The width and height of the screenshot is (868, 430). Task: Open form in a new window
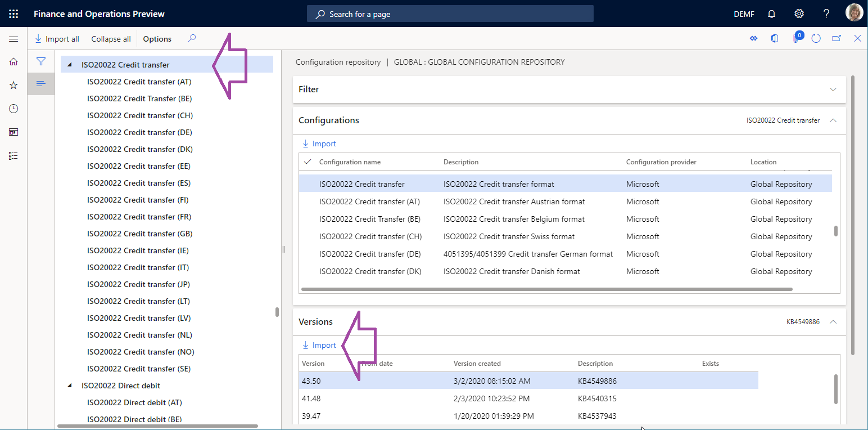click(x=837, y=38)
